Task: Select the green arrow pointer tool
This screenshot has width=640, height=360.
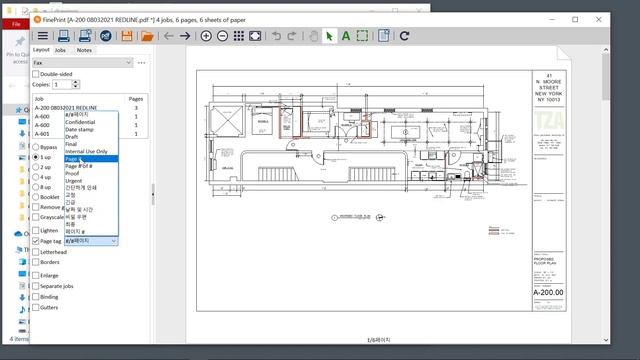Action: pos(329,36)
